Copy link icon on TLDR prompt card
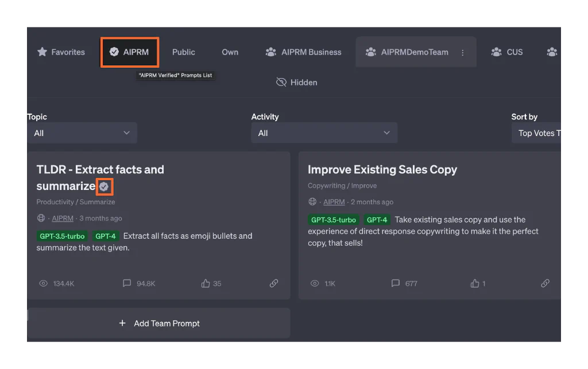The width and height of the screenshot is (588, 369). coord(274,283)
